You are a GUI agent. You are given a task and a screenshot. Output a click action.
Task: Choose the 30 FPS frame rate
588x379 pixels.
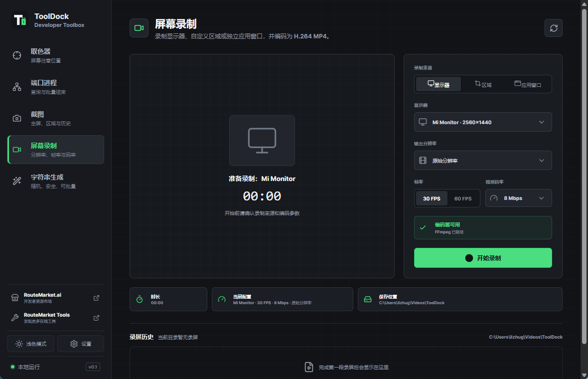coord(432,198)
